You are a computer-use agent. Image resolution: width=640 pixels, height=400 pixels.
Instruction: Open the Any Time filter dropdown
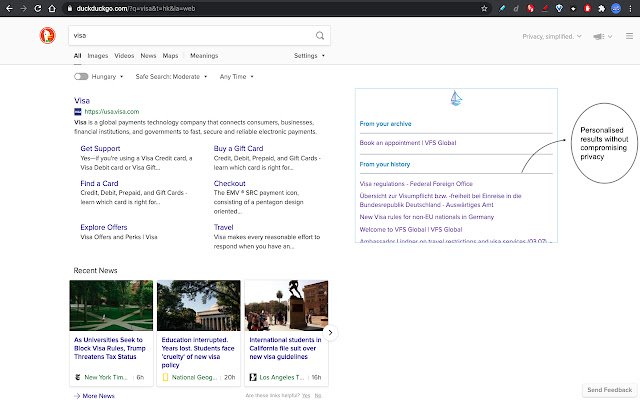click(235, 76)
